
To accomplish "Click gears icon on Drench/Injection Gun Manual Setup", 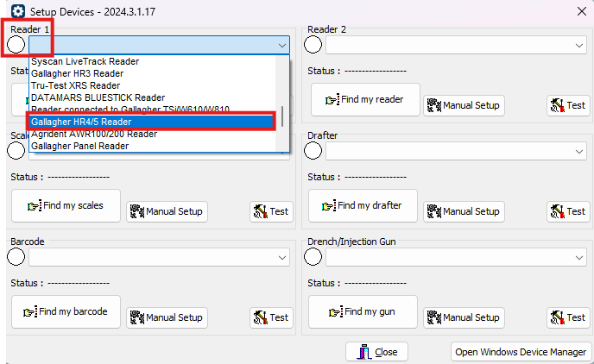I will click(x=434, y=317).
